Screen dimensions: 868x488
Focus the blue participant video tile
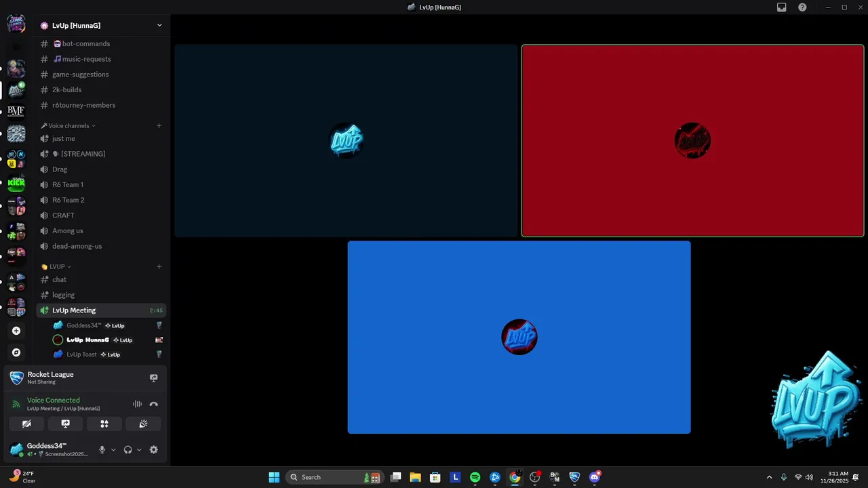click(x=519, y=337)
